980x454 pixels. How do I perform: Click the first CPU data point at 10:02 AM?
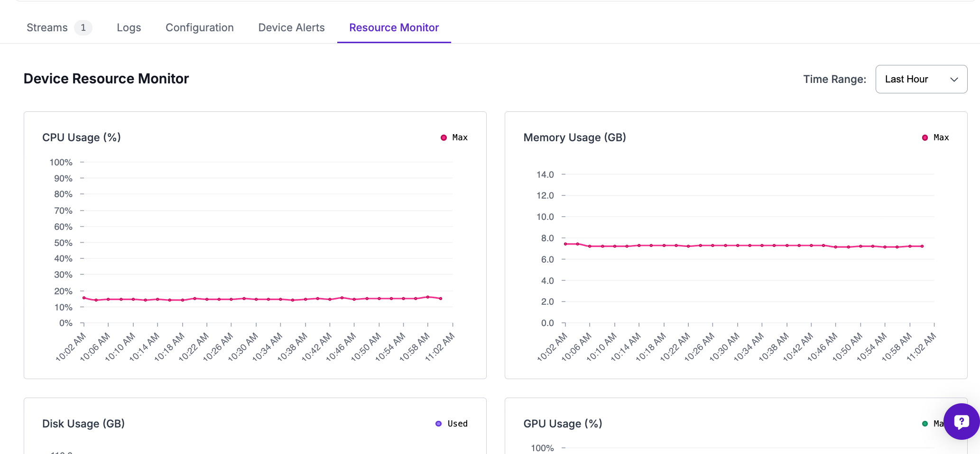(x=84, y=298)
